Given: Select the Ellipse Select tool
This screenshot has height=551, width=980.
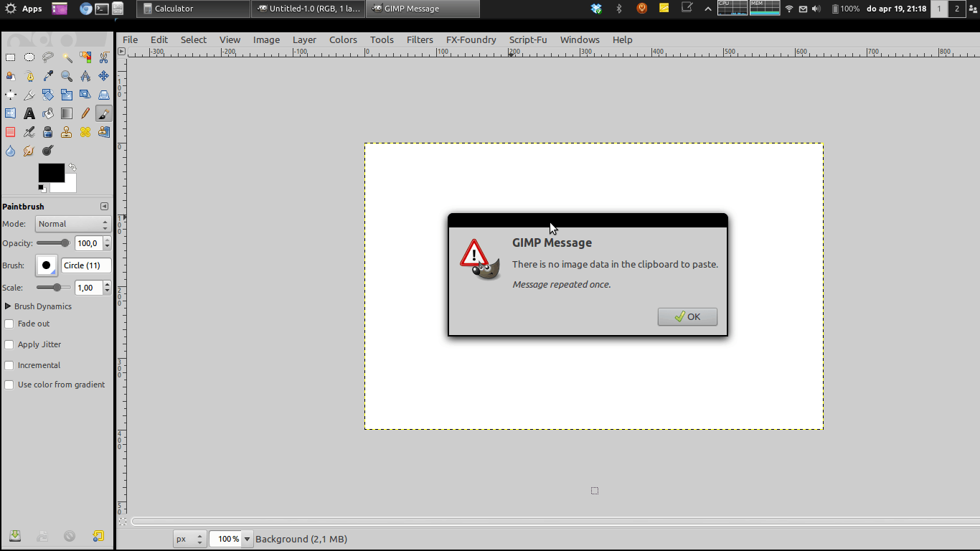Looking at the screenshot, I should point(29,57).
